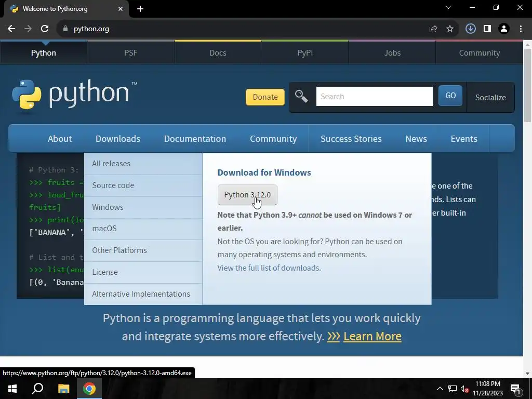The width and height of the screenshot is (532, 399).
Task: Download Python 3.12.0 for Windows
Action: [247, 195]
